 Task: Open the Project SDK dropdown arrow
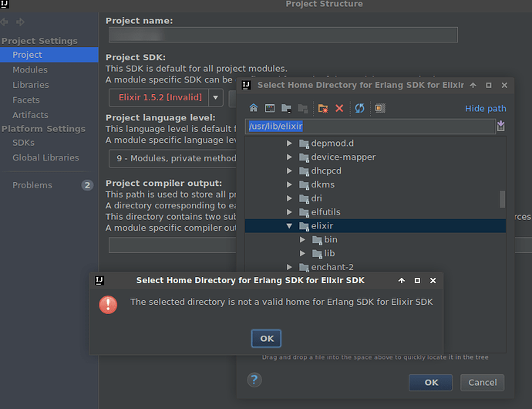[215, 97]
